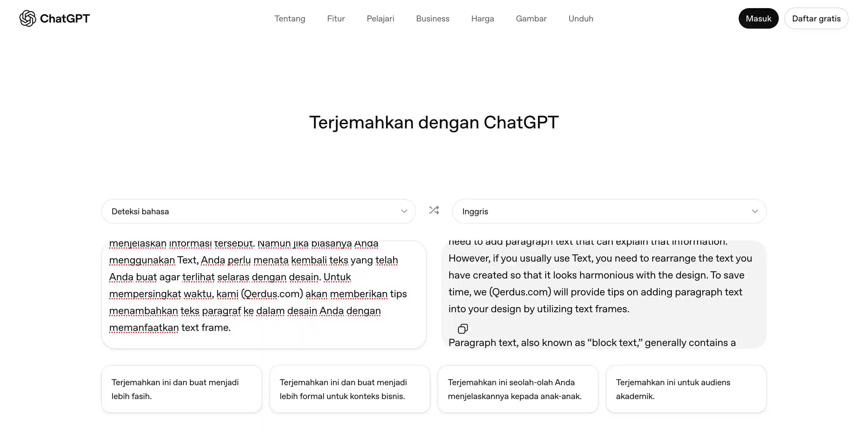Click the ChatGPT logo icon
The width and height of the screenshot is (868, 437).
(x=28, y=18)
